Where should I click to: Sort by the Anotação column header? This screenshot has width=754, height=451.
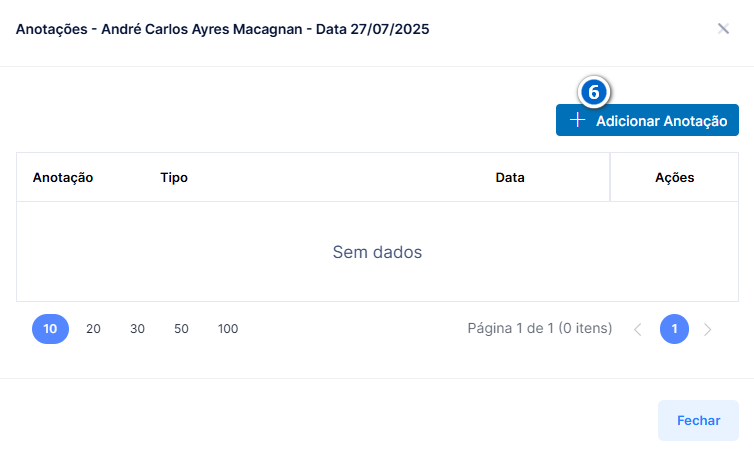point(63,177)
